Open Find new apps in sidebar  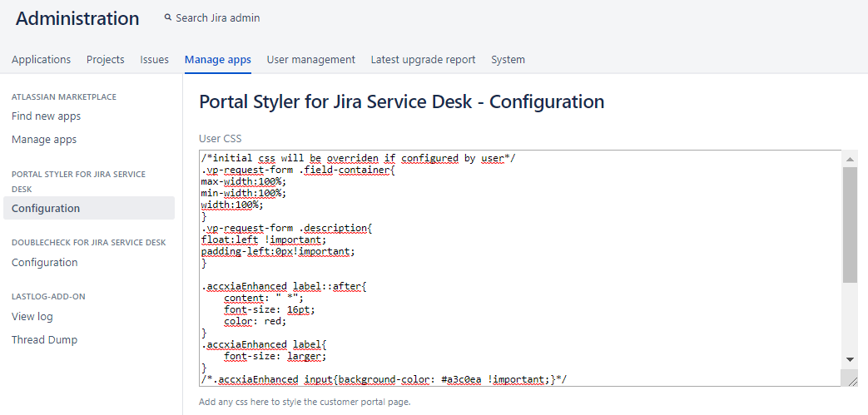(x=46, y=116)
